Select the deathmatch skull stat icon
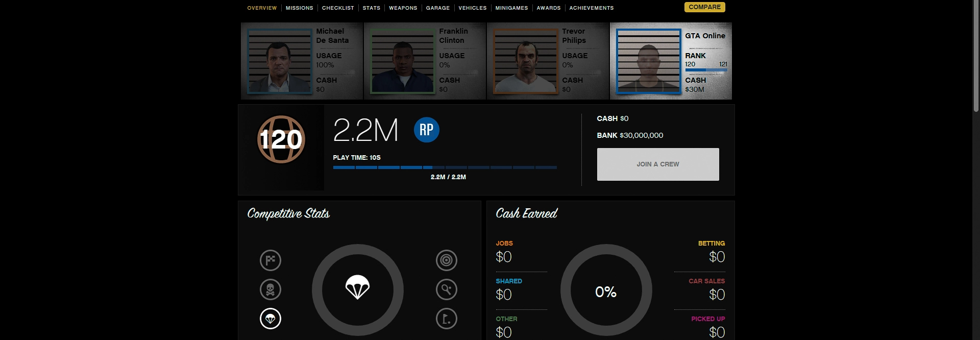The width and height of the screenshot is (980, 340). [271, 289]
